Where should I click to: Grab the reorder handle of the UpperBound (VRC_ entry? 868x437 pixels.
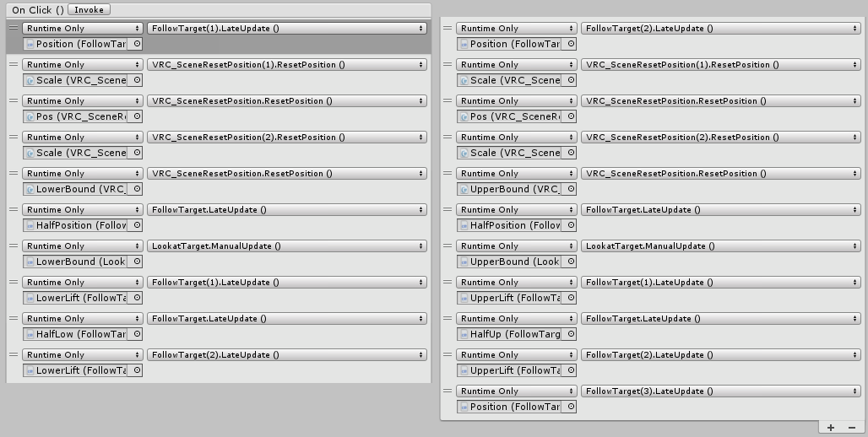(x=448, y=174)
